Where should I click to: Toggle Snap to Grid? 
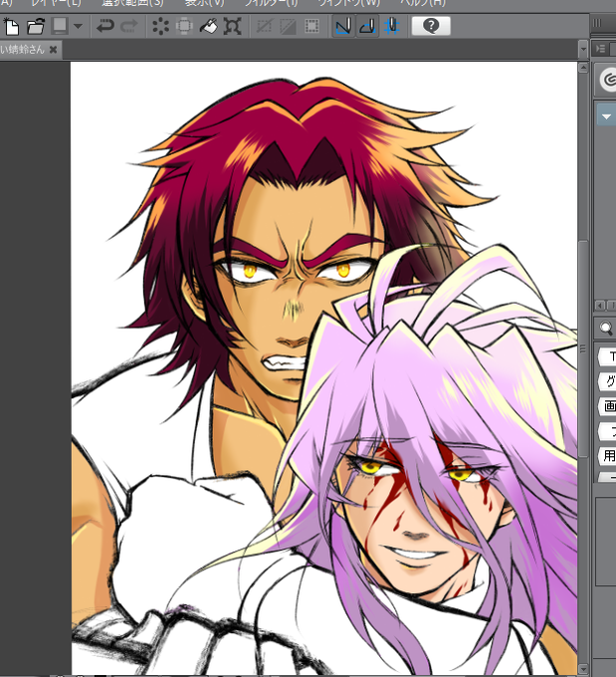click(391, 26)
